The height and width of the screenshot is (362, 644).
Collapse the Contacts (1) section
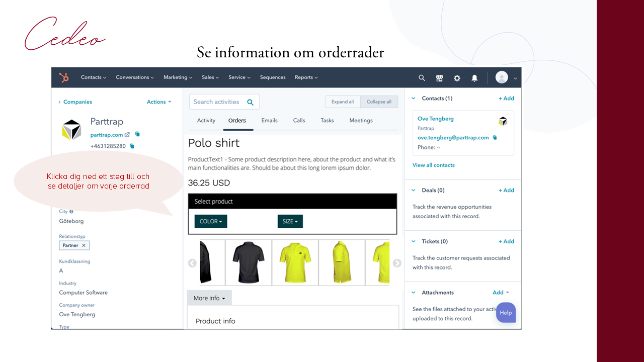click(414, 99)
